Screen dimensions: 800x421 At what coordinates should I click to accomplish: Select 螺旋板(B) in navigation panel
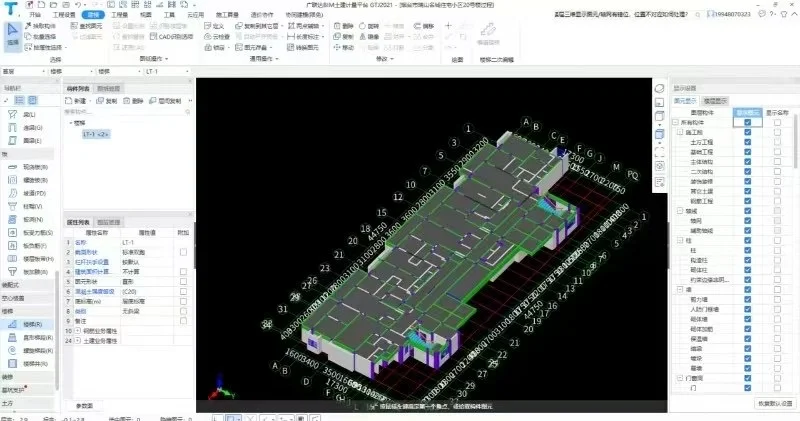point(29,180)
